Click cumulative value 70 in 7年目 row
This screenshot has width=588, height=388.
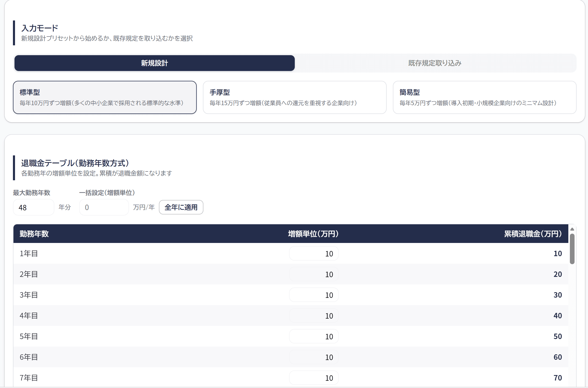click(558, 378)
